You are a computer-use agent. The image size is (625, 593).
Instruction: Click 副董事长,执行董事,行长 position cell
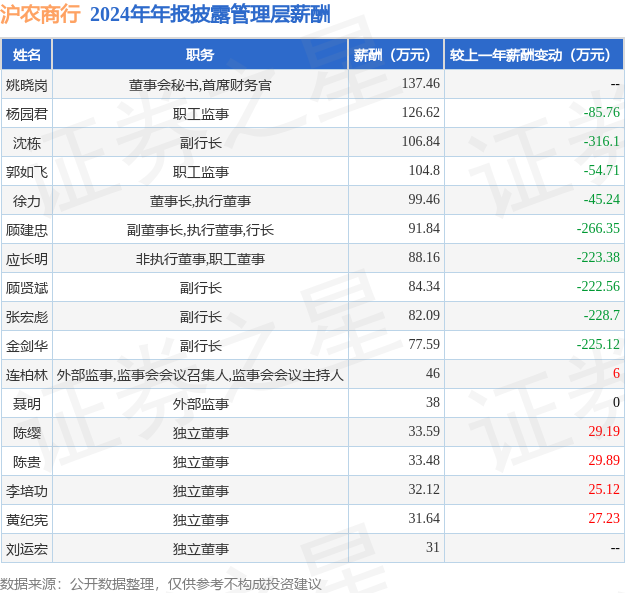click(x=200, y=230)
